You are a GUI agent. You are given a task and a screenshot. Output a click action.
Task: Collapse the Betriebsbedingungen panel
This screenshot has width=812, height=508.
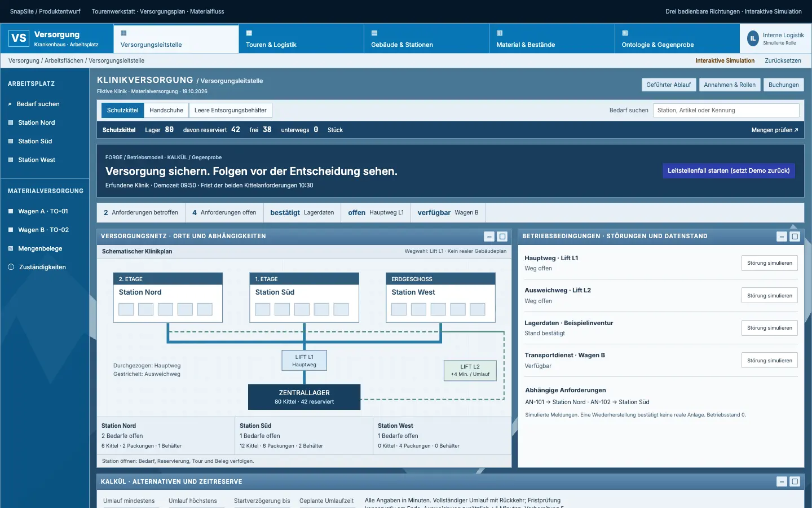coord(782,237)
